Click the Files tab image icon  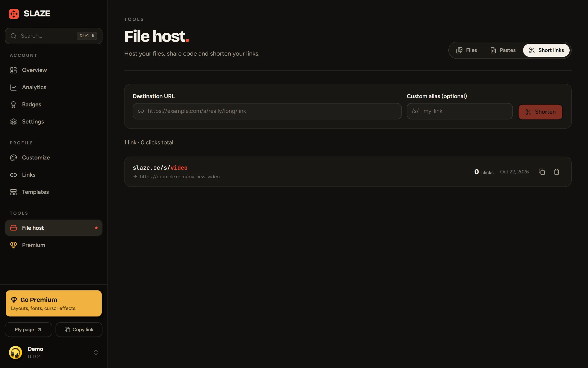[459, 50]
